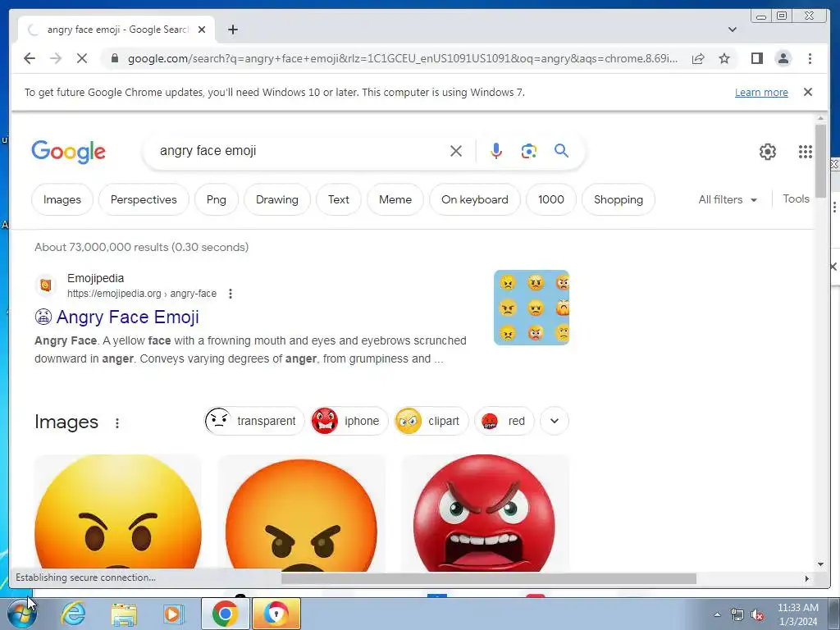Click the Emojipedia site favicon
The image size is (840, 630).
tap(46, 285)
